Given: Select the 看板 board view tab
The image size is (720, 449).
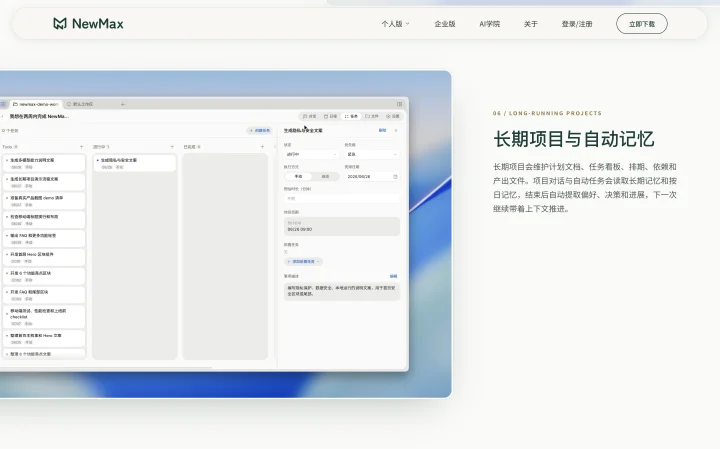Looking at the screenshot, I should 351,117.
